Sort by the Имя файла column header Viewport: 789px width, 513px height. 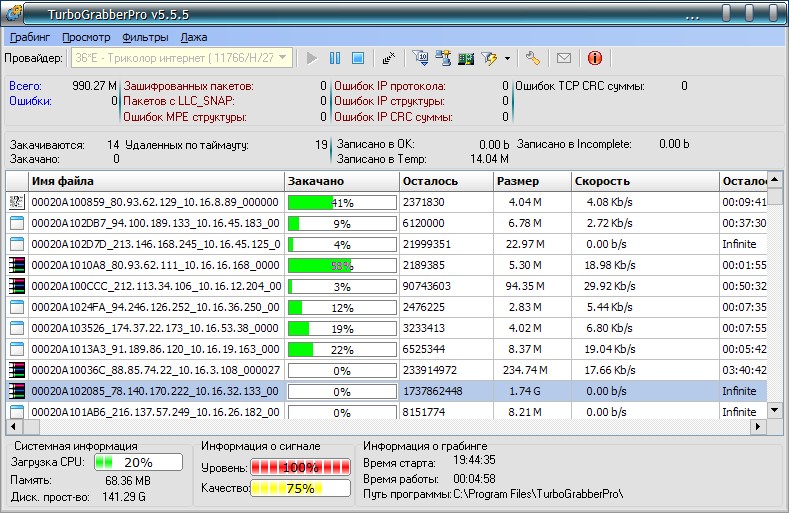coord(156,181)
